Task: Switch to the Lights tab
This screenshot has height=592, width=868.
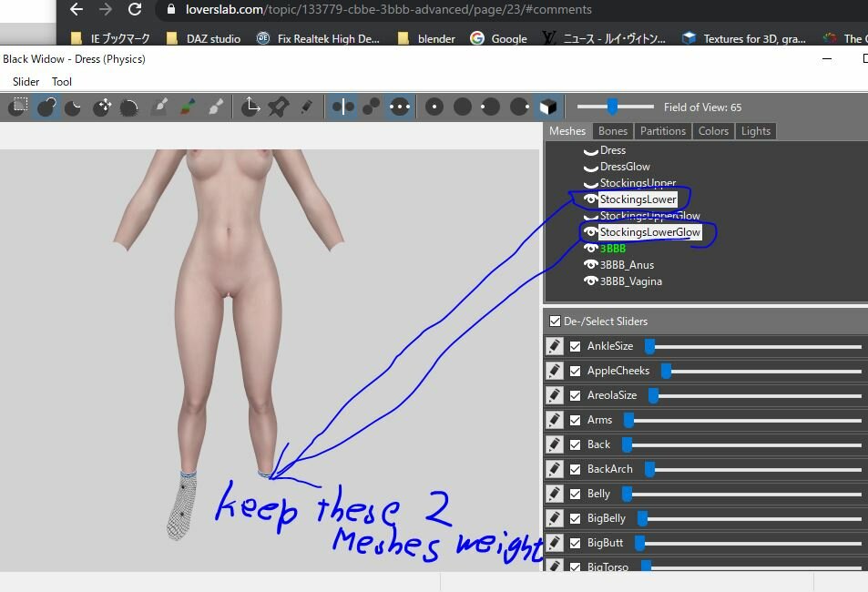Action: point(756,131)
